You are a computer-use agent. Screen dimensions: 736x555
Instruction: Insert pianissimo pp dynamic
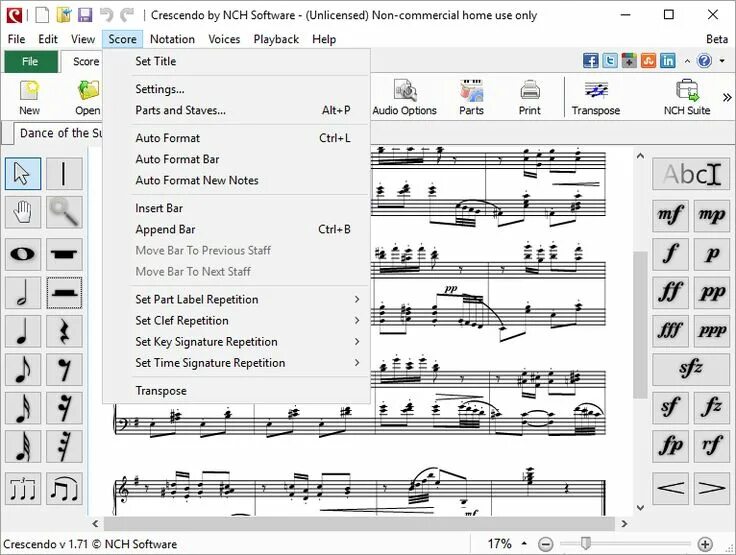coord(712,293)
